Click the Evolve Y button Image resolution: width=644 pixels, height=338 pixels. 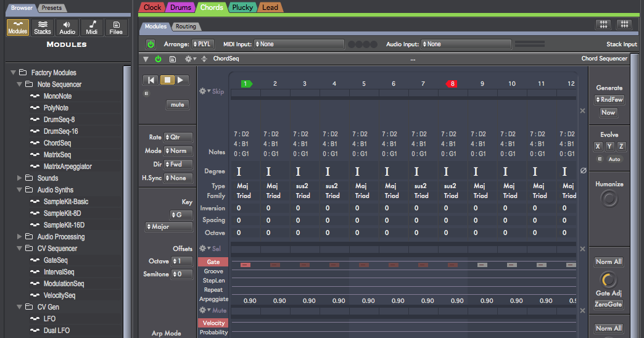click(609, 146)
